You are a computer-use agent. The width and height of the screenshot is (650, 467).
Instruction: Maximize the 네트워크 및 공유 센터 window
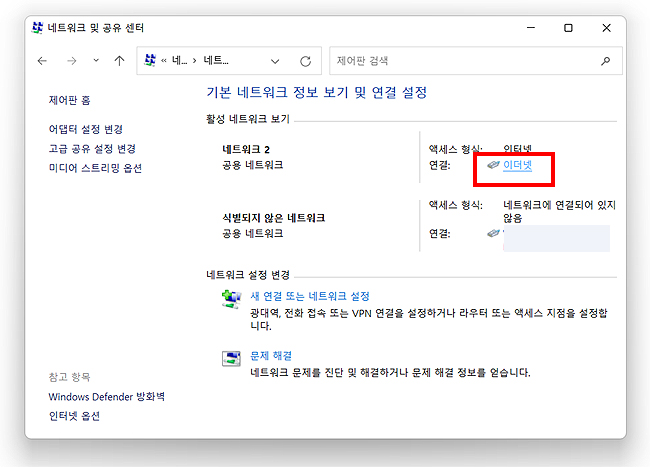click(568, 28)
